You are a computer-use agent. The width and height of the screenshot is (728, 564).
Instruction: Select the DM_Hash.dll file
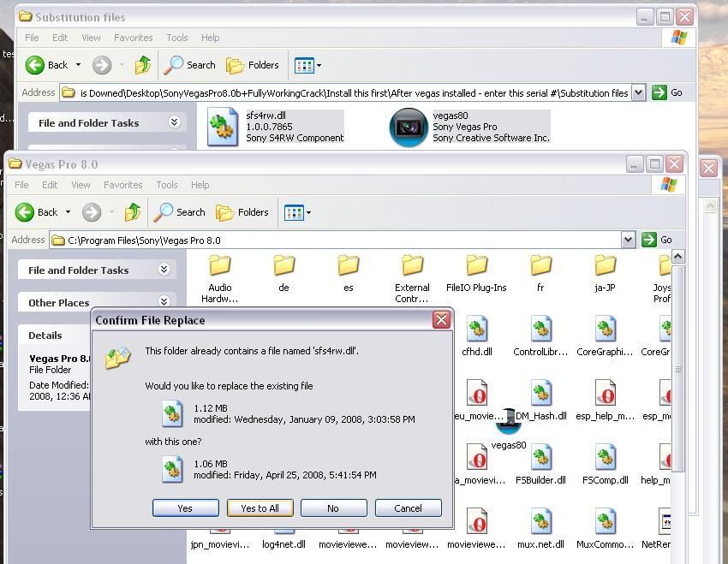coord(541,401)
